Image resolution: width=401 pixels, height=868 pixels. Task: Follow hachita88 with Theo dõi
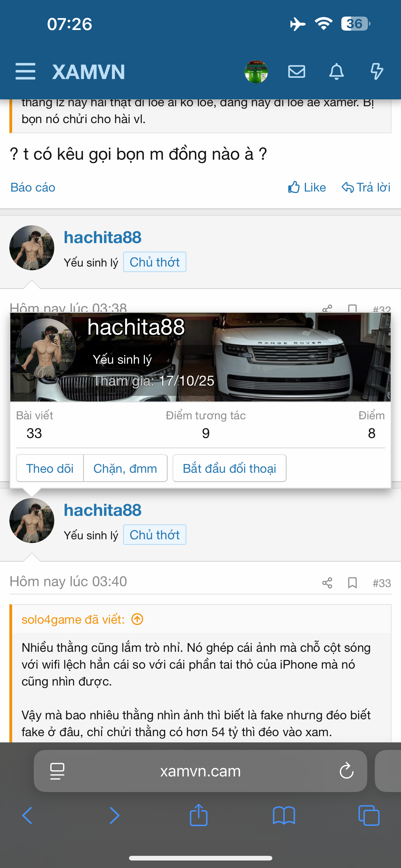(50, 468)
